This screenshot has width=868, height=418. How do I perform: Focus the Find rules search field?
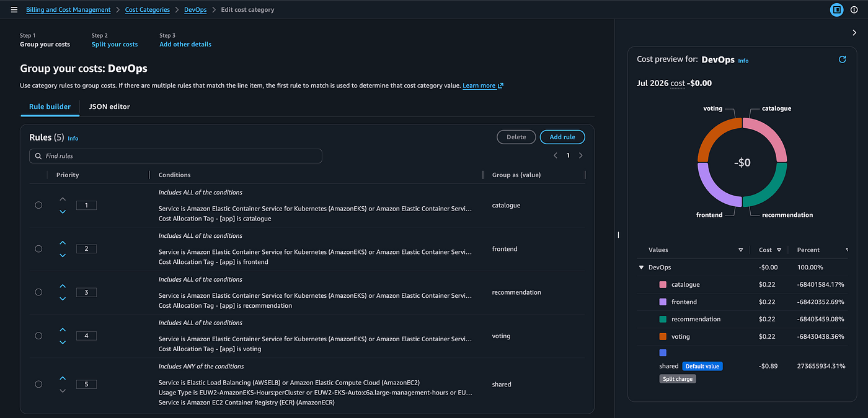(175, 156)
